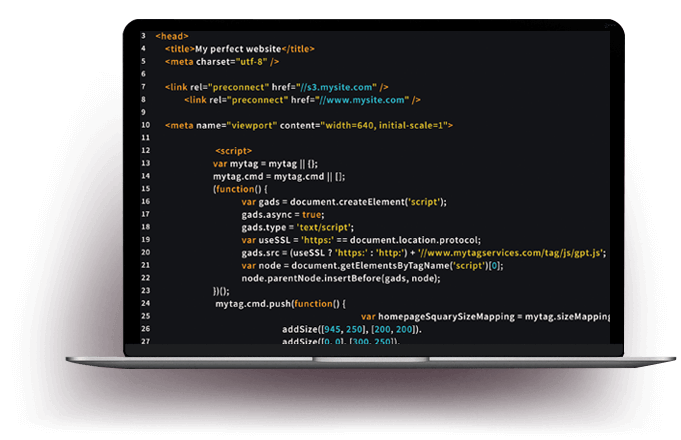Screen dimensions: 681x440
Task: Click the 'mytag.cmd = mytag.cmd' statement
Action: tap(270, 176)
